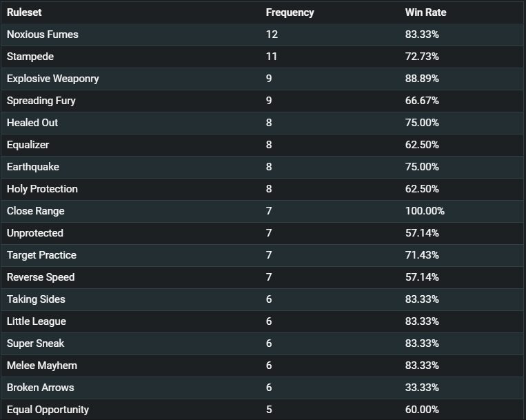The height and width of the screenshot is (420, 526).
Task: Select the Super Sneak row
Action: [263, 343]
